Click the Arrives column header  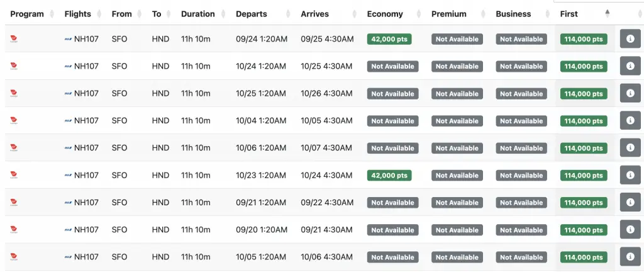(x=319, y=14)
